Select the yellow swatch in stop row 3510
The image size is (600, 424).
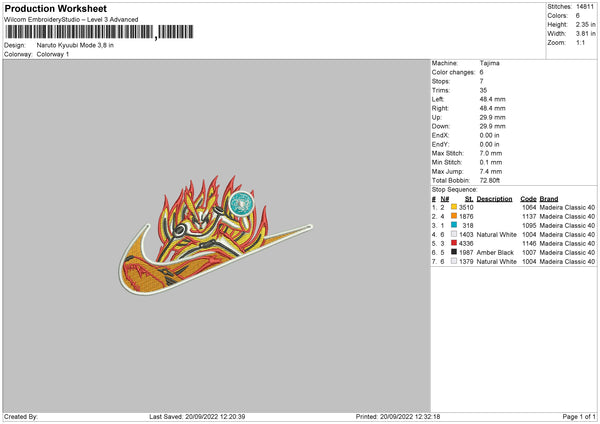tap(454, 207)
